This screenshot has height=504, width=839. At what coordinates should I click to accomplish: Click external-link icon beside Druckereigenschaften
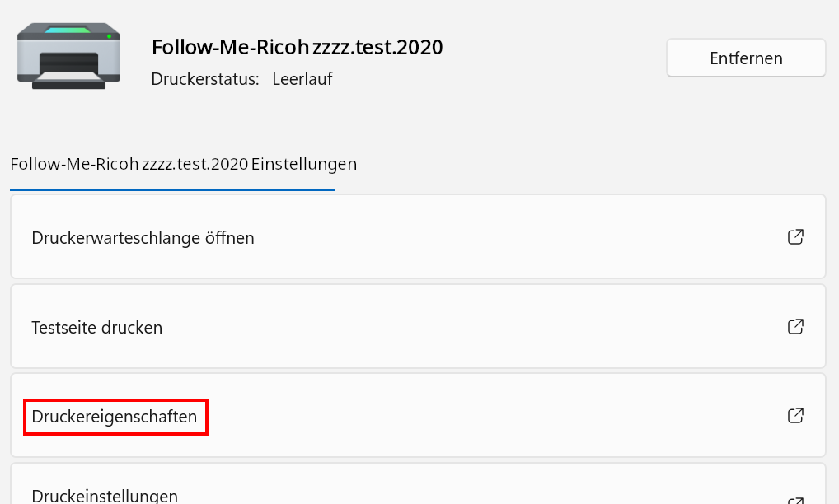(795, 416)
